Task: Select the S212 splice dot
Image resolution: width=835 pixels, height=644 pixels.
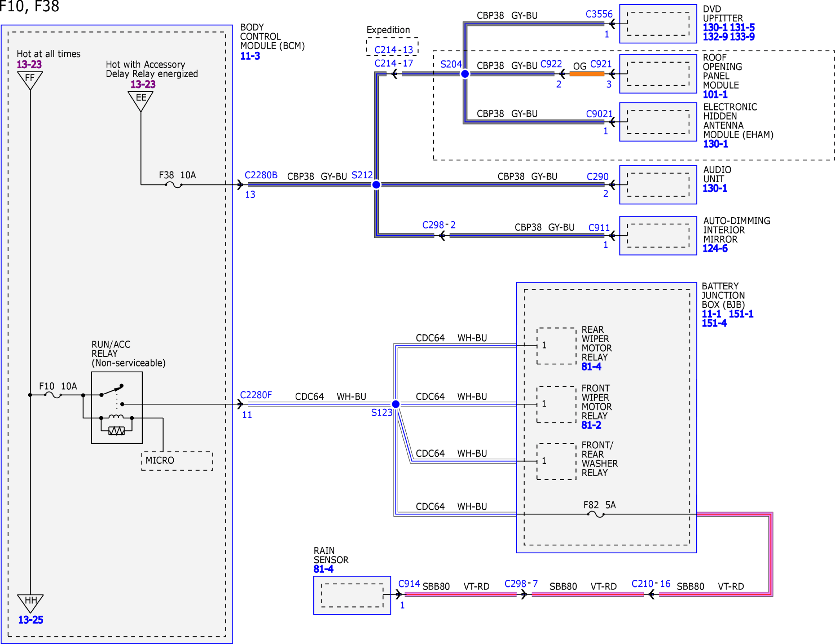Action: coord(376,185)
